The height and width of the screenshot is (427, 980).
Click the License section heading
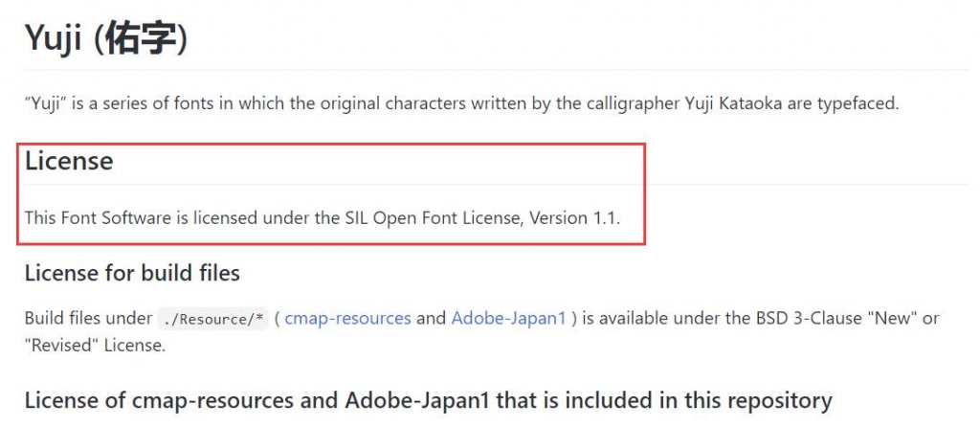(x=69, y=161)
